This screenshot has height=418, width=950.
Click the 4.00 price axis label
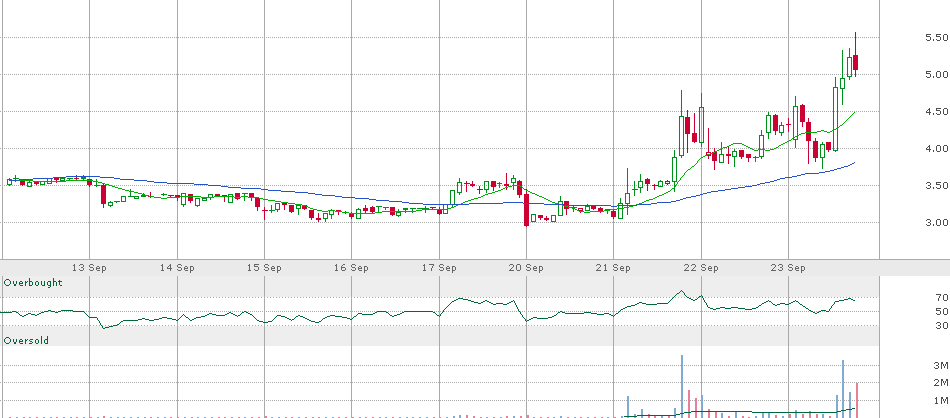[936, 148]
